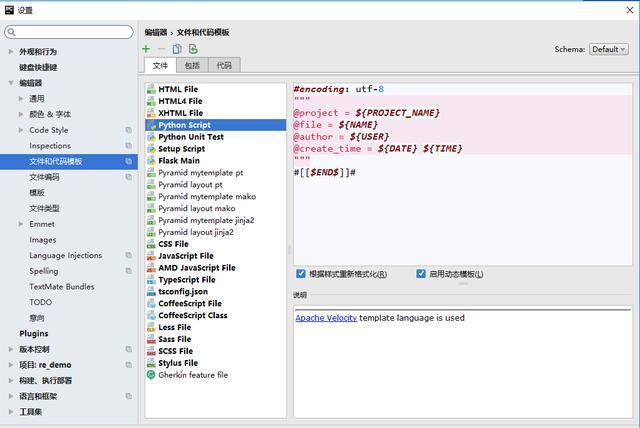The width and height of the screenshot is (640, 428).
Task: Select 文件和代码模板 in the tree
Action: pos(69,162)
